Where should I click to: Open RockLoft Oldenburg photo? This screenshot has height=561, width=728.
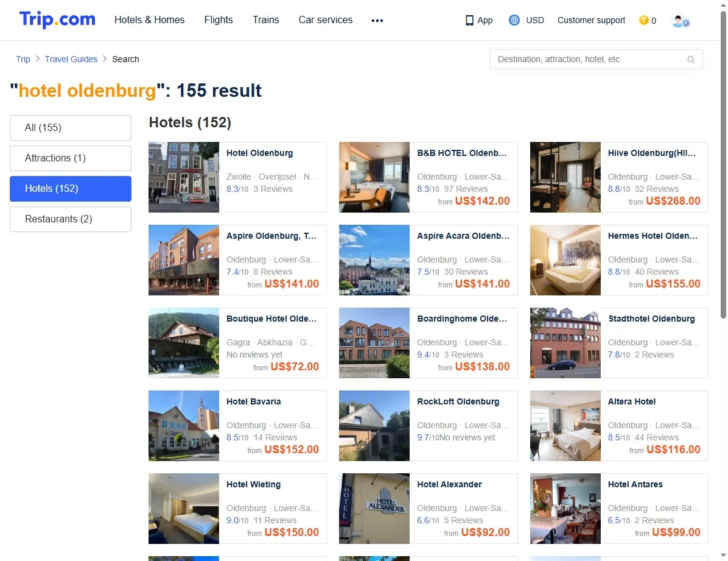pos(374,426)
